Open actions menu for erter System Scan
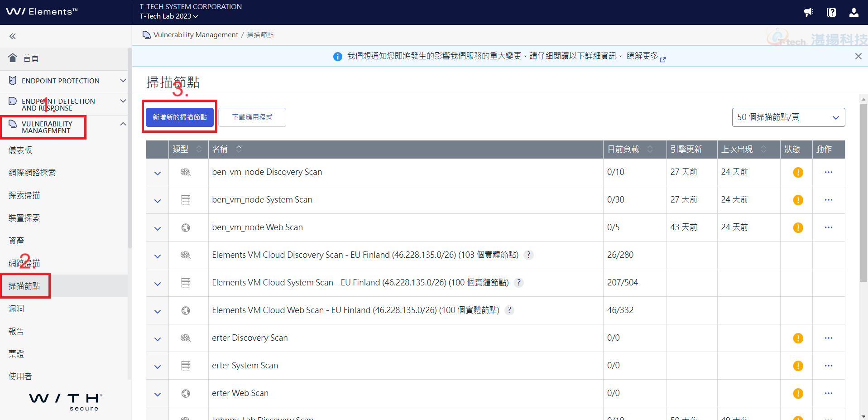868x420 pixels. click(x=829, y=366)
